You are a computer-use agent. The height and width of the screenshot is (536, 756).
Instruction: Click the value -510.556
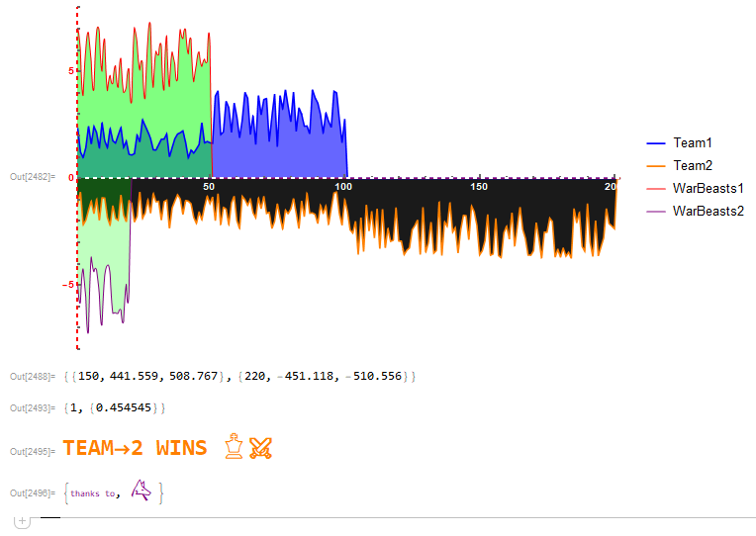coord(374,376)
